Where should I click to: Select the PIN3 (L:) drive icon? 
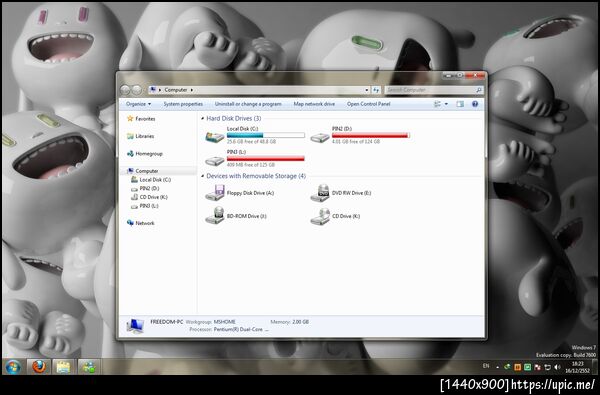point(215,160)
